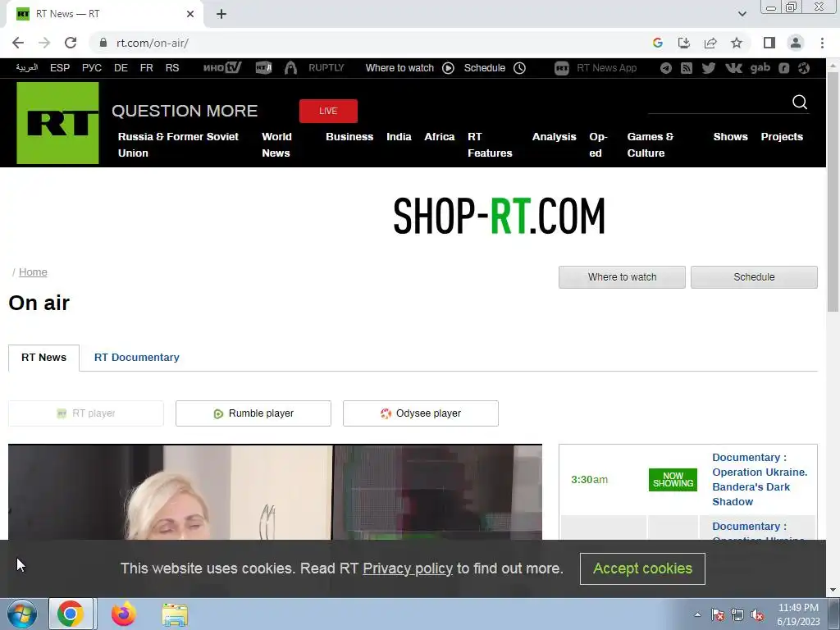Open a new browser tab
840x630 pixels.
pos(221,14)
